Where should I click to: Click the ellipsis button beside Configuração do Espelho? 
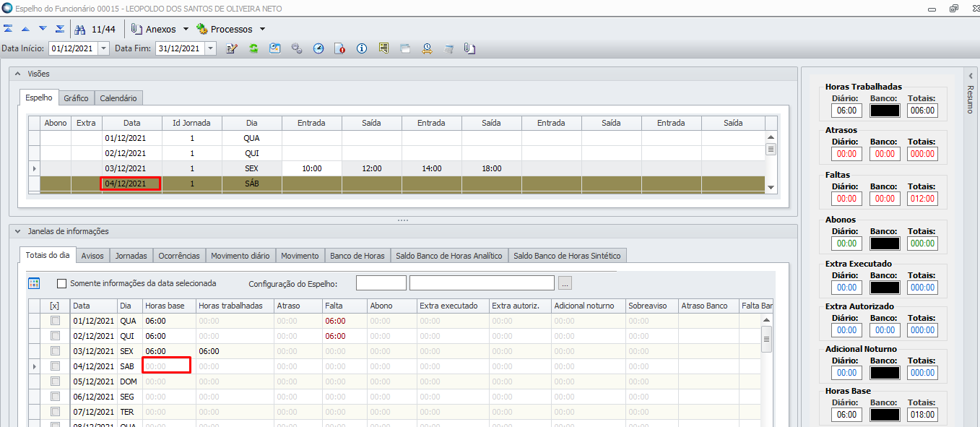pyautogui.click(x=565, y=283)
